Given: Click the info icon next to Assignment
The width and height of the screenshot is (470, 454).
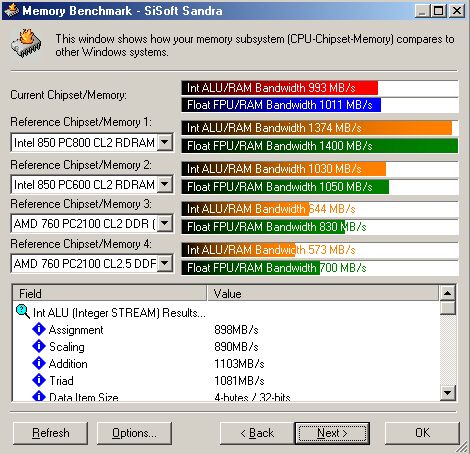Looking at the screenshot, I should click(39, 329).
